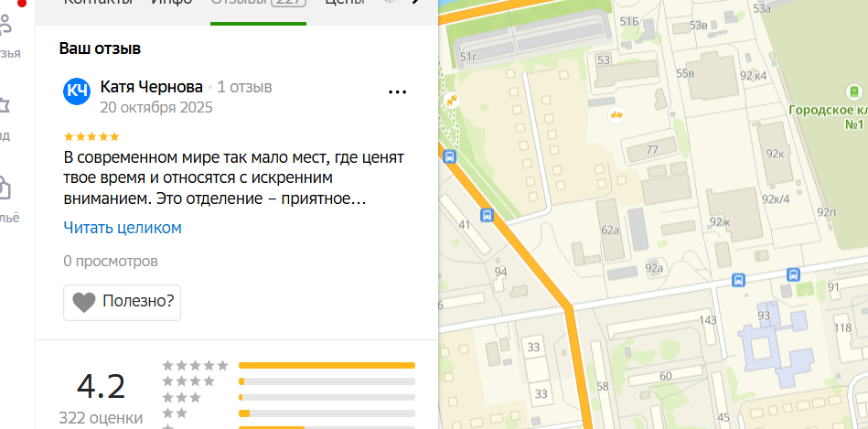Filter reviews by the two-star rating bar

point(327,413)
